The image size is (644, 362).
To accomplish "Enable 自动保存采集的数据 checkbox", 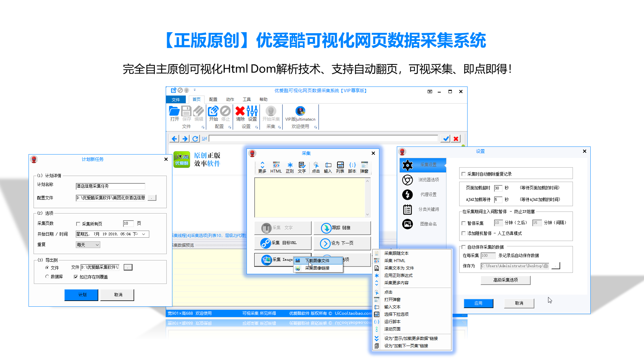I will click(x=464, y=247).
